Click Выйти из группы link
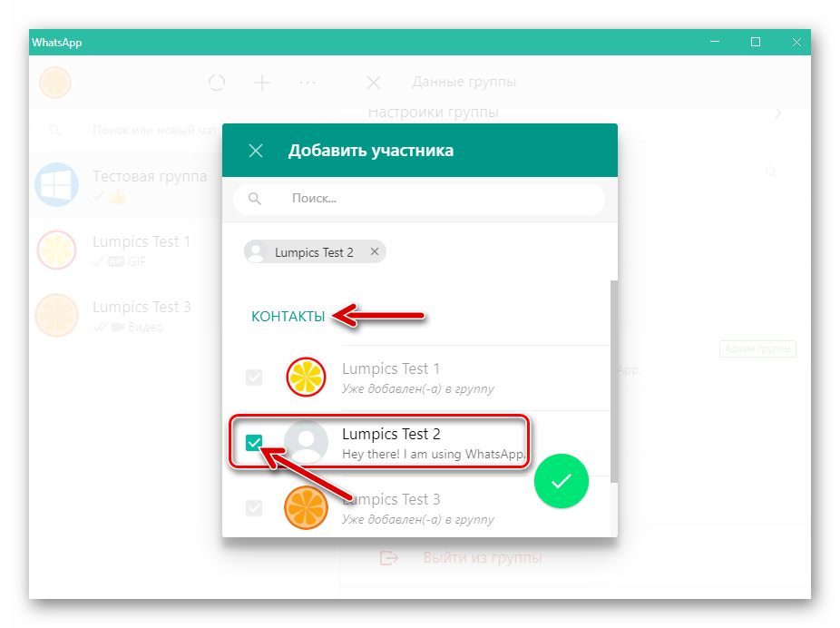Screen dimensions: 840x628 click(x=483, y=558)
